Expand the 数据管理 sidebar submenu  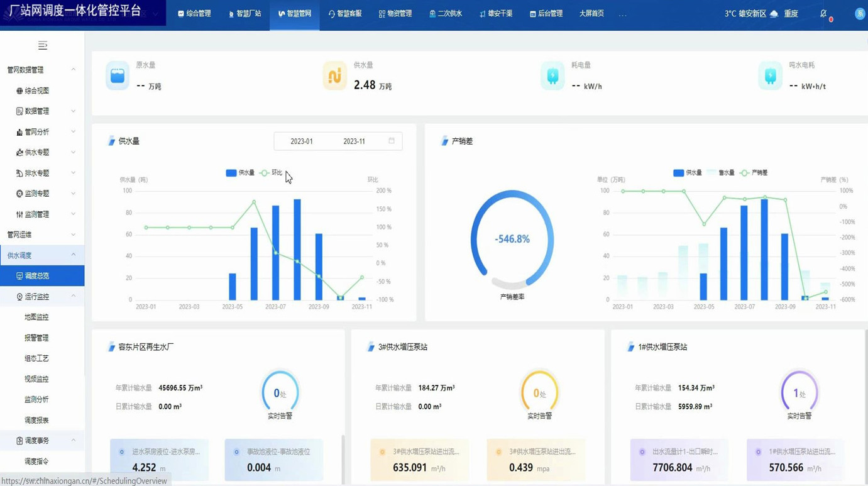(x=41, y=111)
